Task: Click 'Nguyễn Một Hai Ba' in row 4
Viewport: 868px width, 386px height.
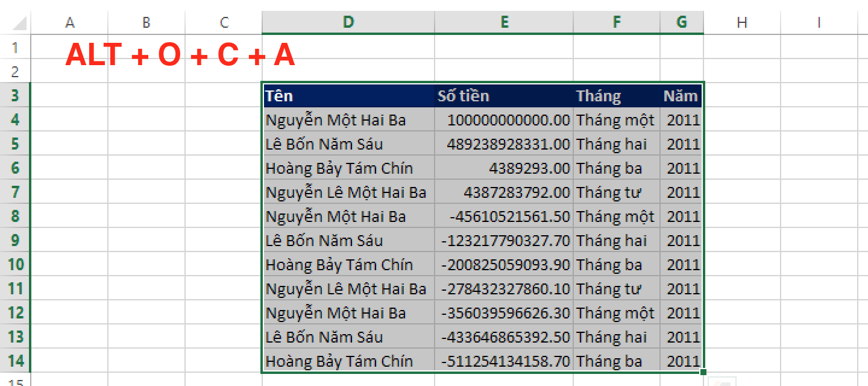Action: point(336,120)
